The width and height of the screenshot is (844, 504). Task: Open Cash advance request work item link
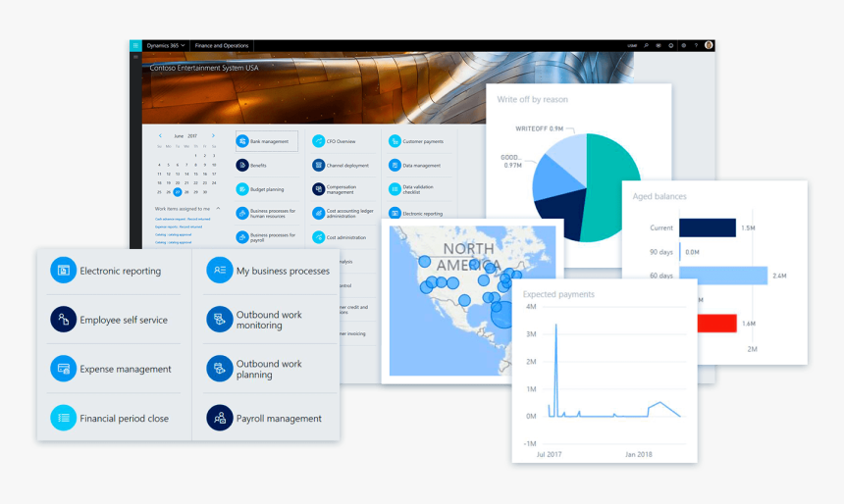(x=183, y=219)
